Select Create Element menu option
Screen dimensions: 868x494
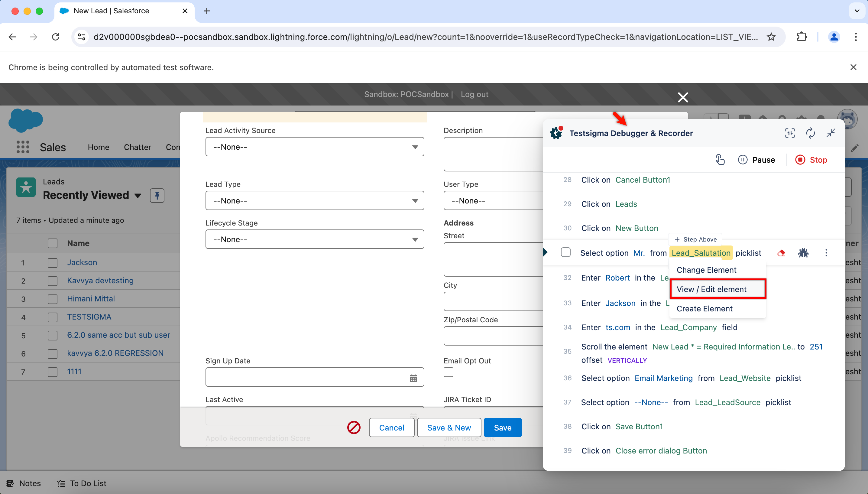(704, 308)
